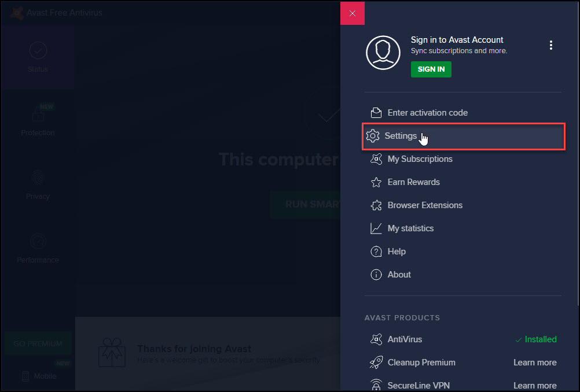Screen dimensions: 580x392
Task: Select Settings from the menu
Action: click(x=401, y=136)
